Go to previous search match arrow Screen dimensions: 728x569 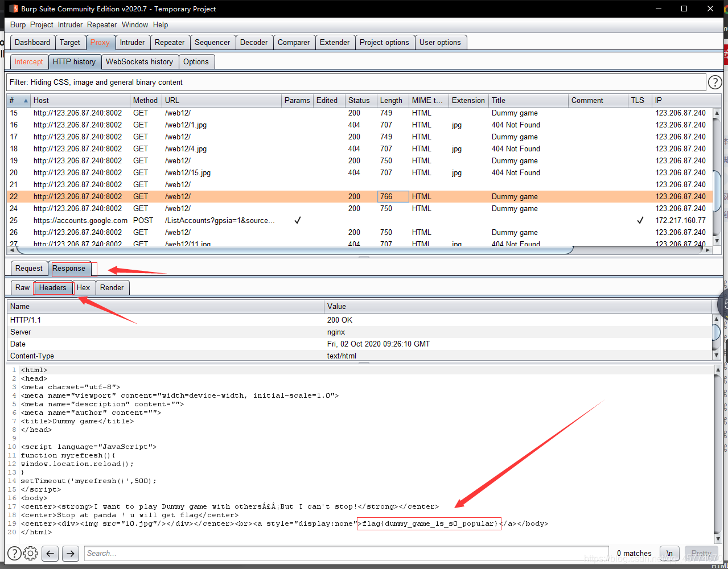[x=50, y=553]
